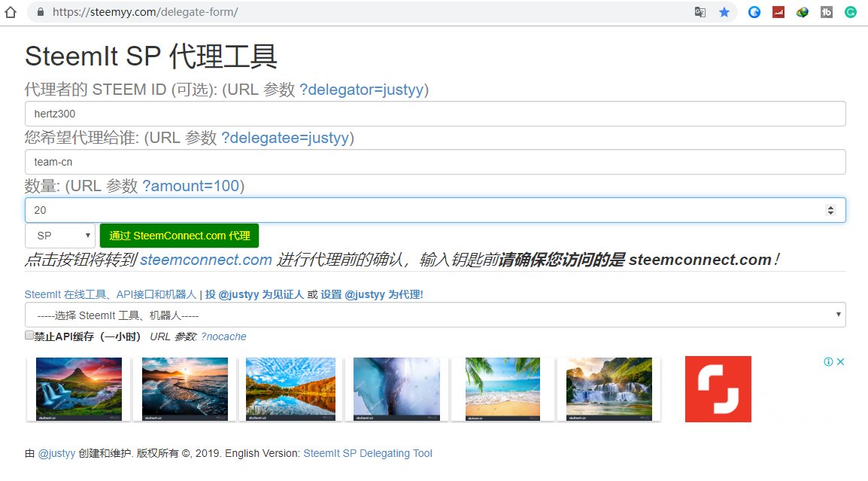Follow the ?amount=100 link
The height and width of the screenshot is (481, 868).
[191, 186]
